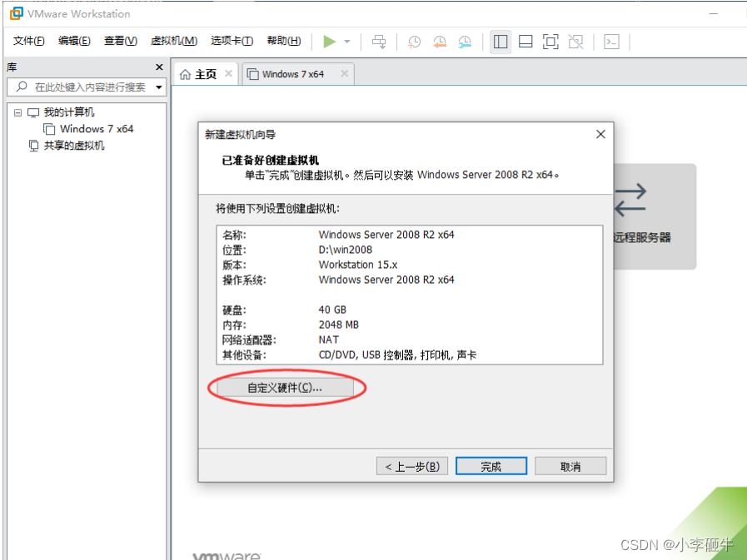Open the 查看(V) menu
Viewport: 747px width, 560px height.
tap(121, 41)
